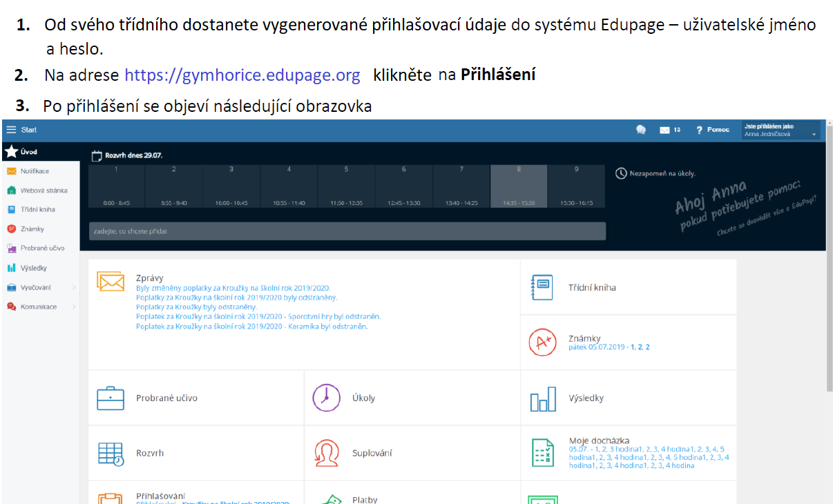833x504 pixels.
Task: Click the chat bubbles icon in top bar
Action: [x=641, y=130]
